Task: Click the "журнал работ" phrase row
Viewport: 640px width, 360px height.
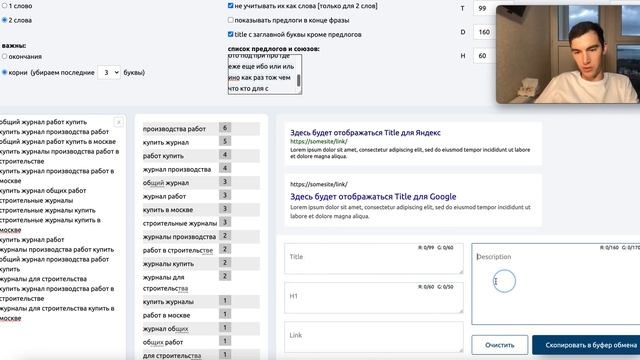Action: (201, 196)
